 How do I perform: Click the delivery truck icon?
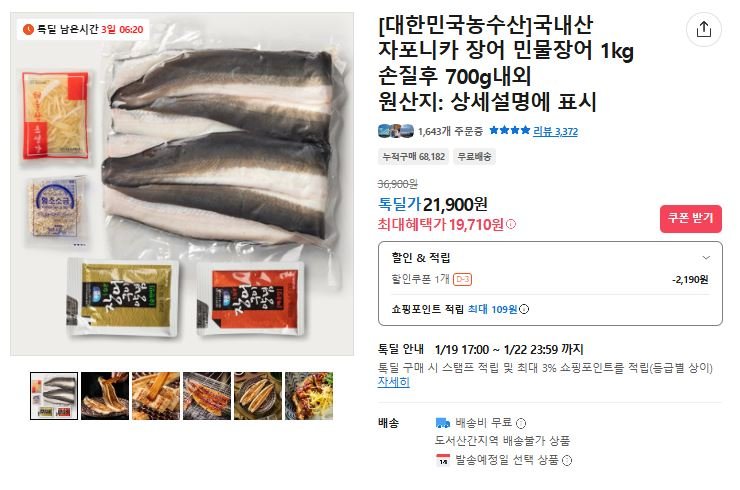tap(443, 422)
